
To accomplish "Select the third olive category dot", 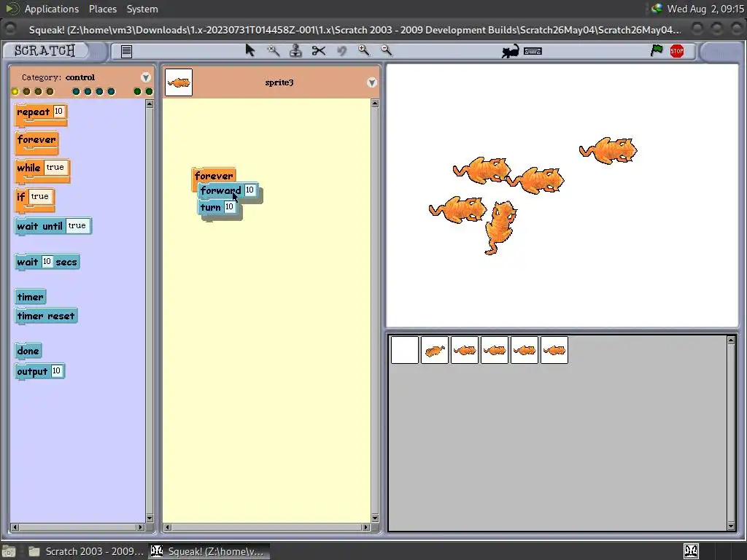I will click(x=38, y=91).
